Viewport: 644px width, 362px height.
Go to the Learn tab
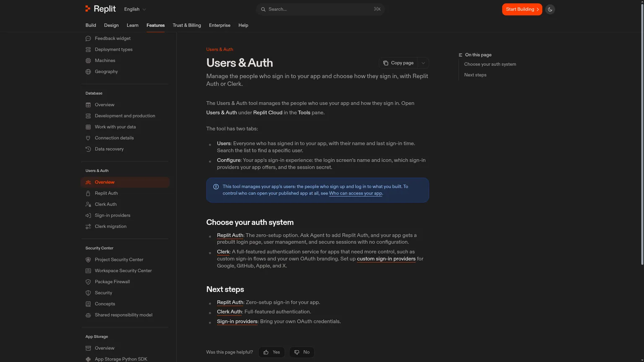[x=132, y=25]
